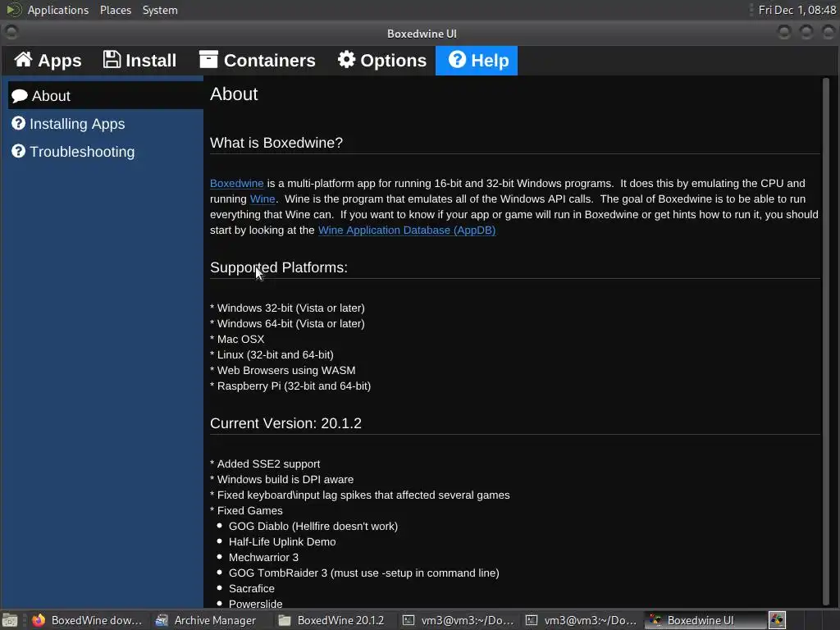
Task: Switch to second vm3@vm3 terminal window
Action: point(582,620)
